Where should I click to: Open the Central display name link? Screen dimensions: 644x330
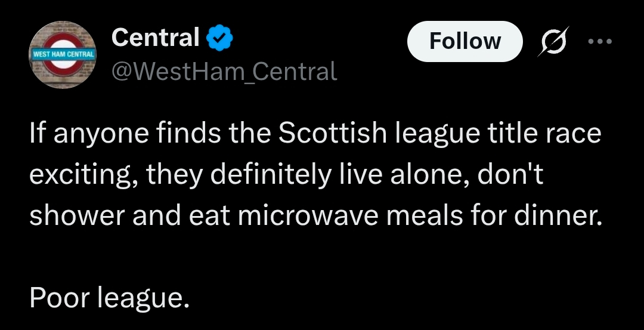(x=155, y=38)
